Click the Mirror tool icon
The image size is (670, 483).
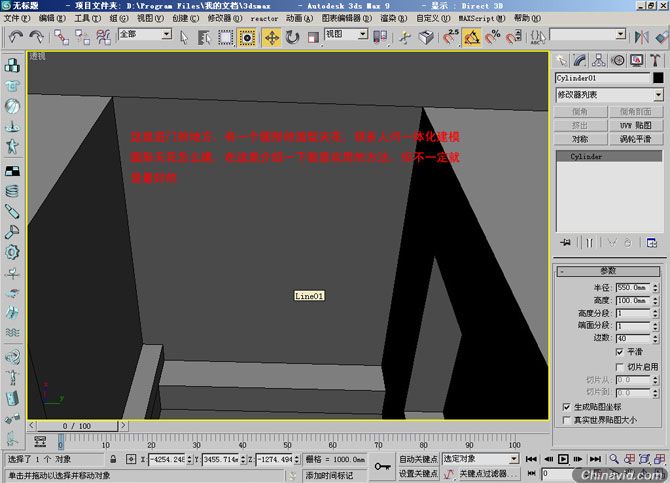click(641, 37)
